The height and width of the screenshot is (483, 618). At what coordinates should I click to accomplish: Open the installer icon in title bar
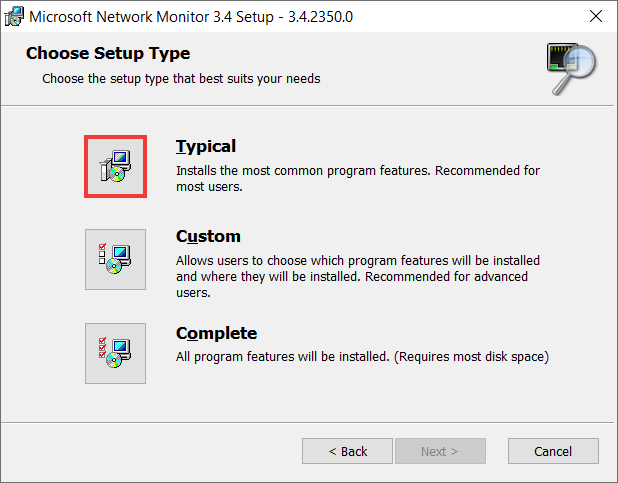tap(14, 17)
